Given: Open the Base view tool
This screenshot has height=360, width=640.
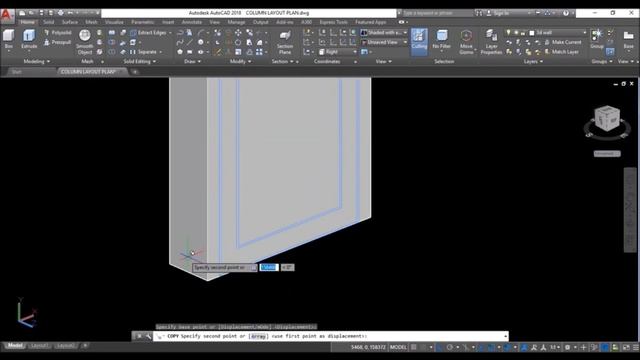Looking at the screenshot, I should 629,39.
